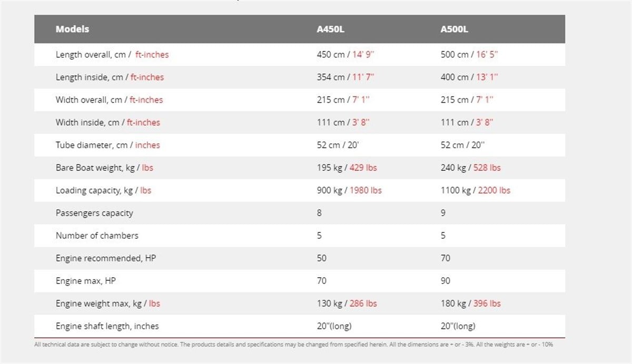The image size is (632, 364).
Task: Select the A450L column header
Action: [331, 29]
